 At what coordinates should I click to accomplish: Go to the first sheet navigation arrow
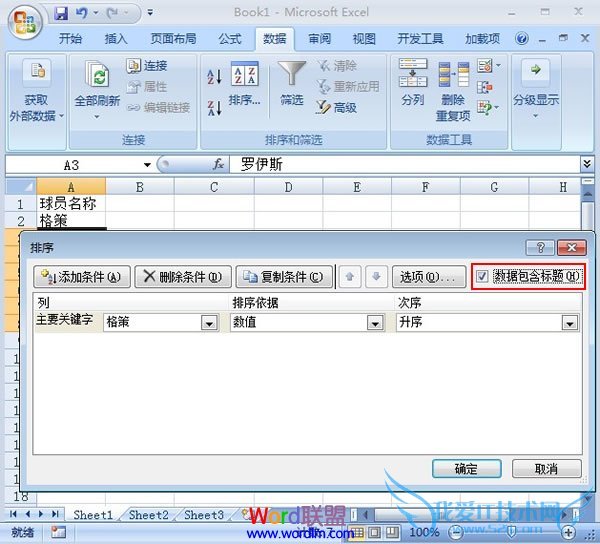click(x=13, y=514)
